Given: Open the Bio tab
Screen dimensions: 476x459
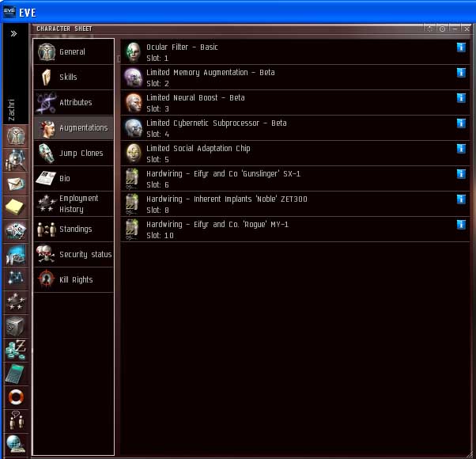Looking at the screenshot, I should (74, 178).
